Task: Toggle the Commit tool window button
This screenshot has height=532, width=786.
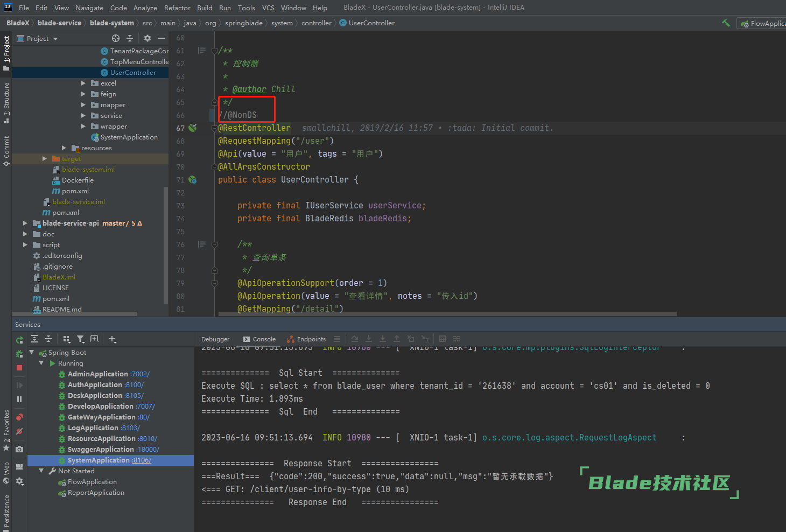Action: click(x=6, y=151)
